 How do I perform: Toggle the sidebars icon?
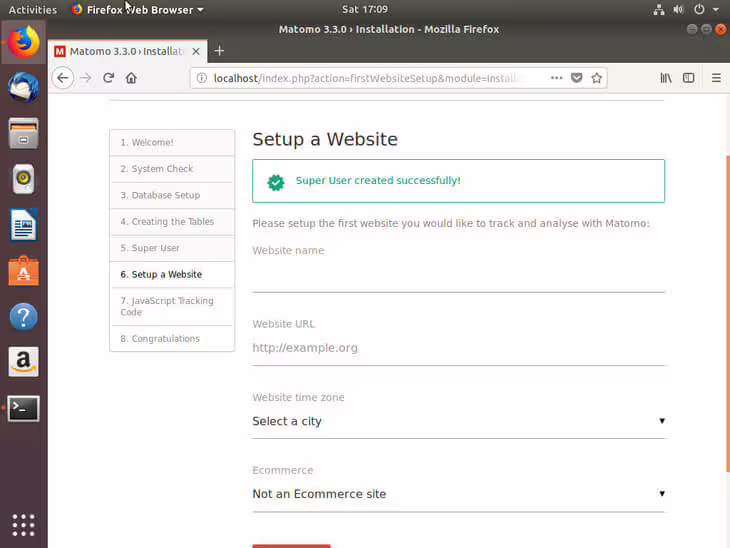[x=689, y=78]
